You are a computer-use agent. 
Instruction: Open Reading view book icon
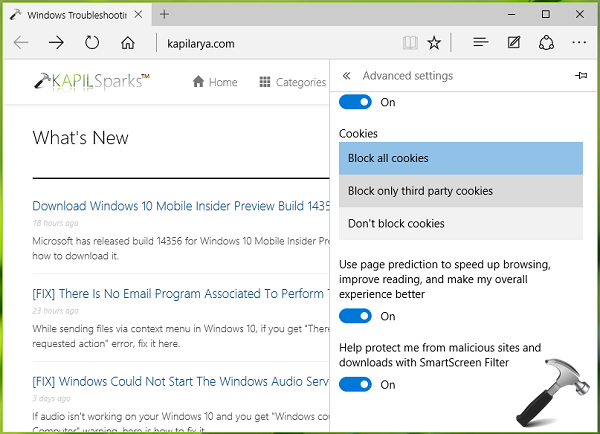410,43
